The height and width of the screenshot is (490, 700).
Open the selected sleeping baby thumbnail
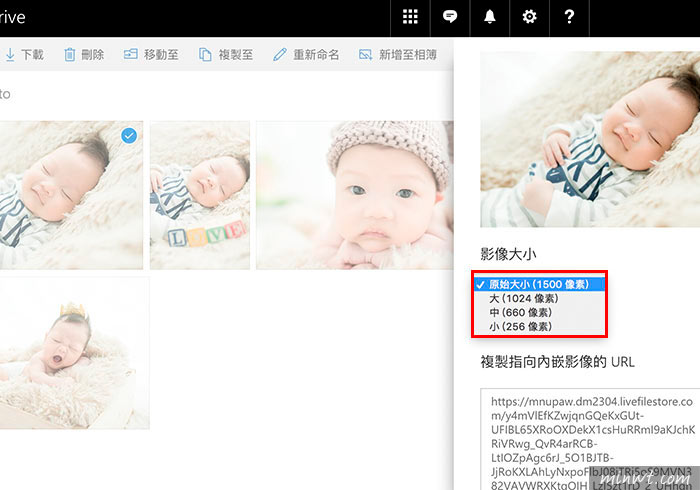click(71, 195)
